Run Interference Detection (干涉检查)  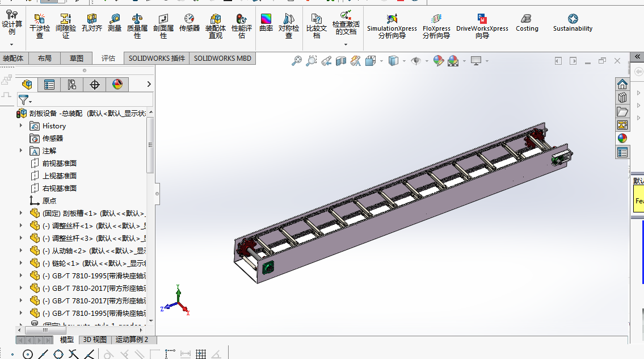point(39,26)
